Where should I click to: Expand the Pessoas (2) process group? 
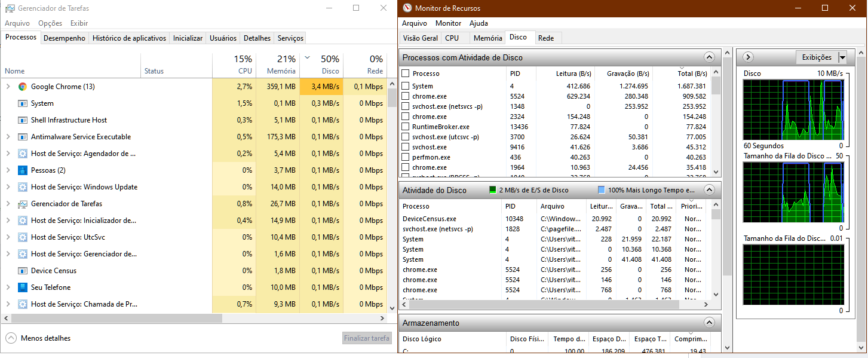(x=8, y=170)
